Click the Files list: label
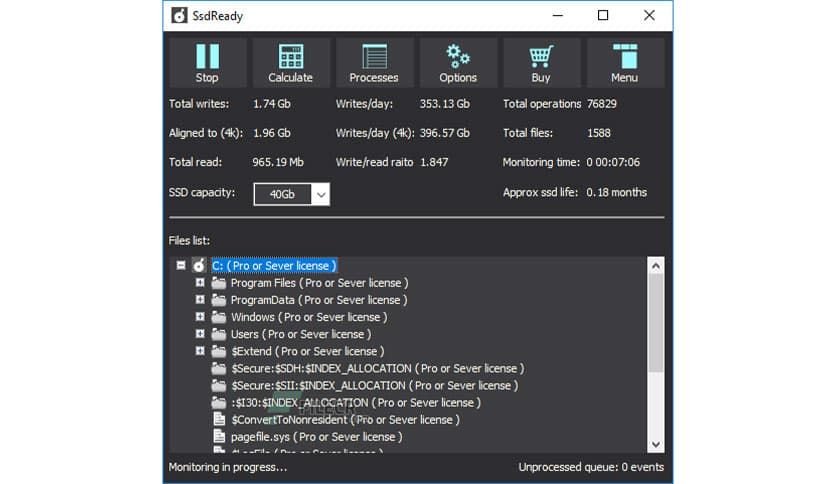836x484 pixels. point(189,240)
